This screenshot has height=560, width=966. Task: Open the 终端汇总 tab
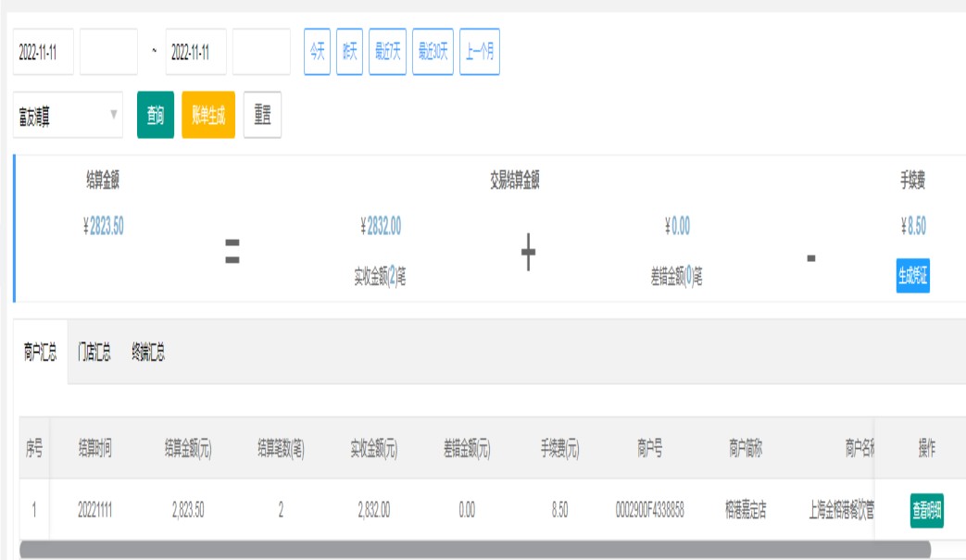(148, 353)
